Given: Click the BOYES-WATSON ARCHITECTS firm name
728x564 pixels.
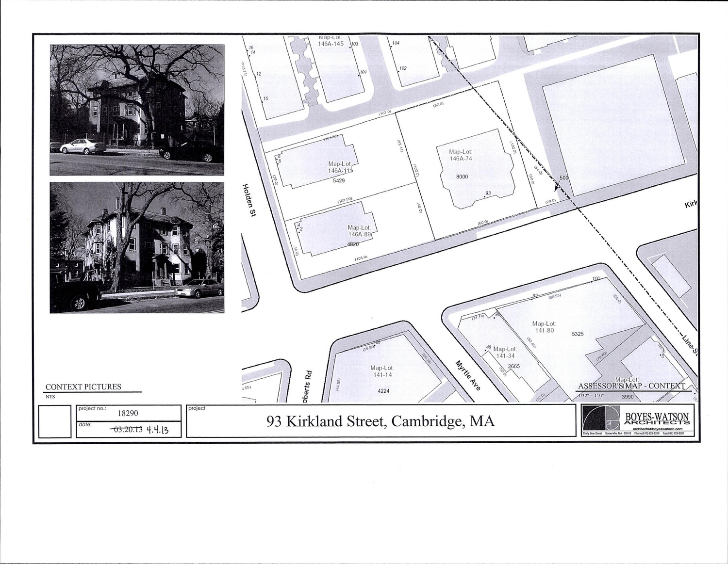Looking at the screenshot, I should coord(657,419).
